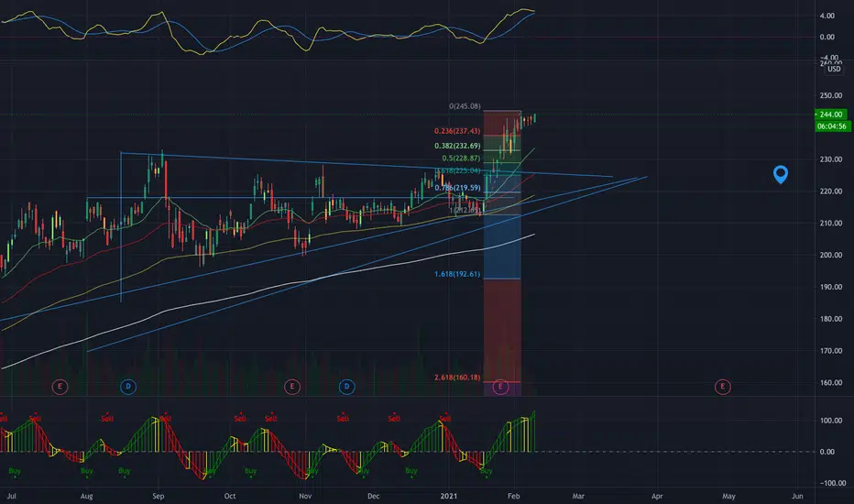The image size is (854, 504).
Task: Select the 0.786(219.59) Fibonacci level label
Action: coord(457,188)
